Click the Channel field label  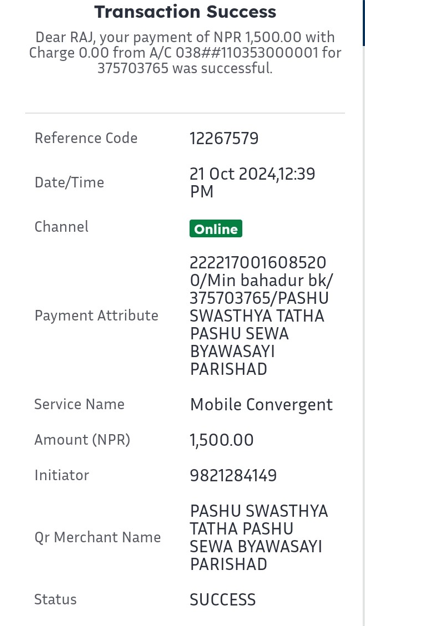click(x=61, y=227)
